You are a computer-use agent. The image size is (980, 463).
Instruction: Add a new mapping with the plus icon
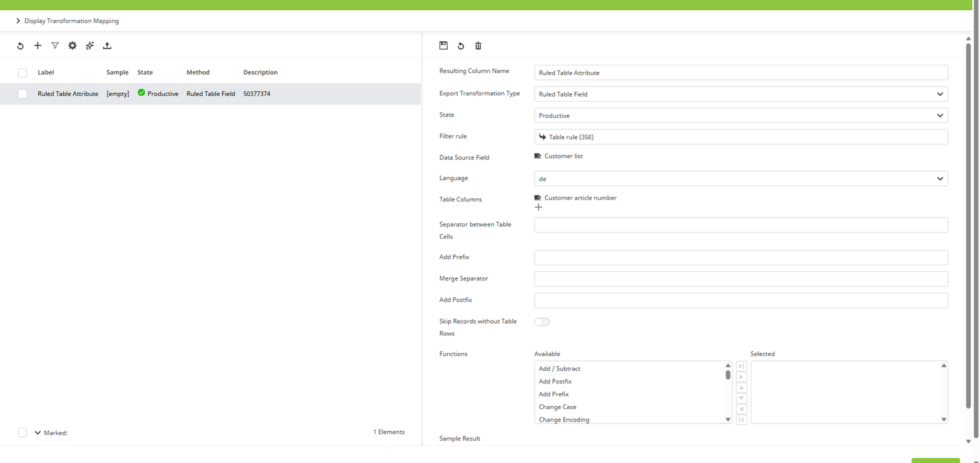(38, 45)
